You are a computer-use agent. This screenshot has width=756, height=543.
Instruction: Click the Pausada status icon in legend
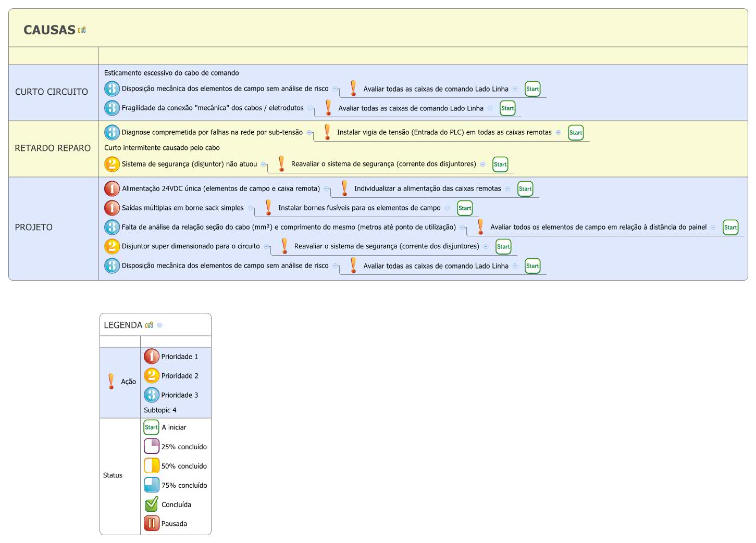click(x=151, y=523)
